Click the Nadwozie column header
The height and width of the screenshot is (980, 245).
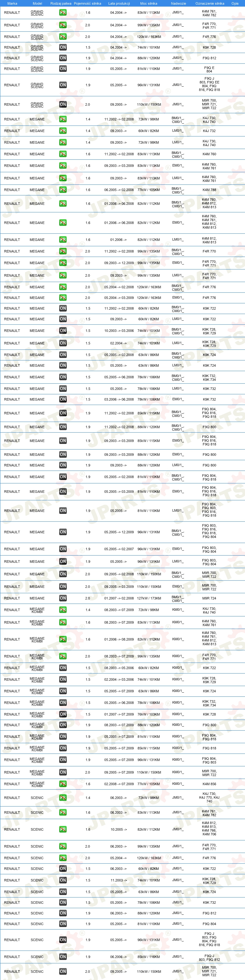coord(179,3)
